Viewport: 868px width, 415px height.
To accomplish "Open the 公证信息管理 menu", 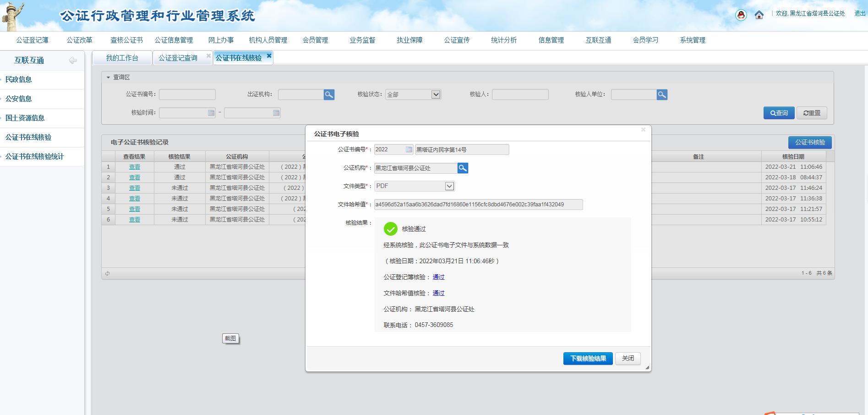I will [x=174, y=40].
